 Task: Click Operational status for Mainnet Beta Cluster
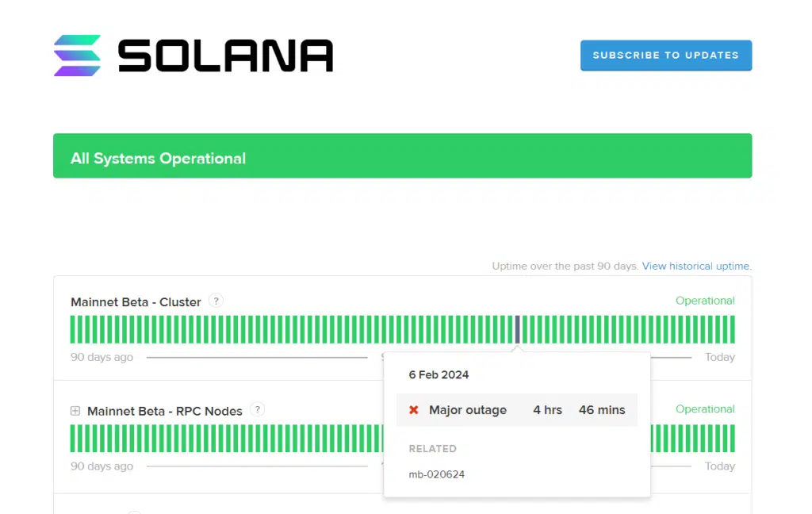[704, 301]
